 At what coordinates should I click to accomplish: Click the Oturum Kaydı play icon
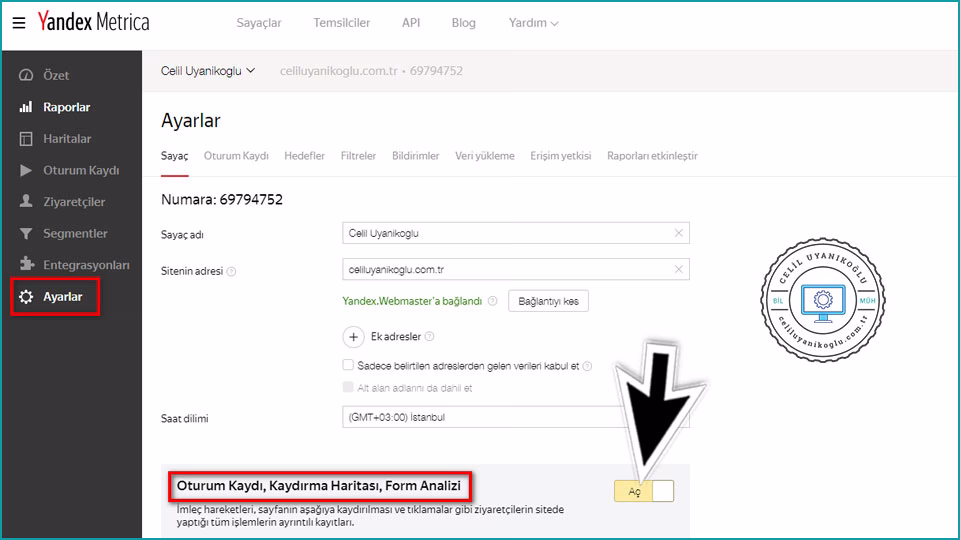[x=26, y=171]
